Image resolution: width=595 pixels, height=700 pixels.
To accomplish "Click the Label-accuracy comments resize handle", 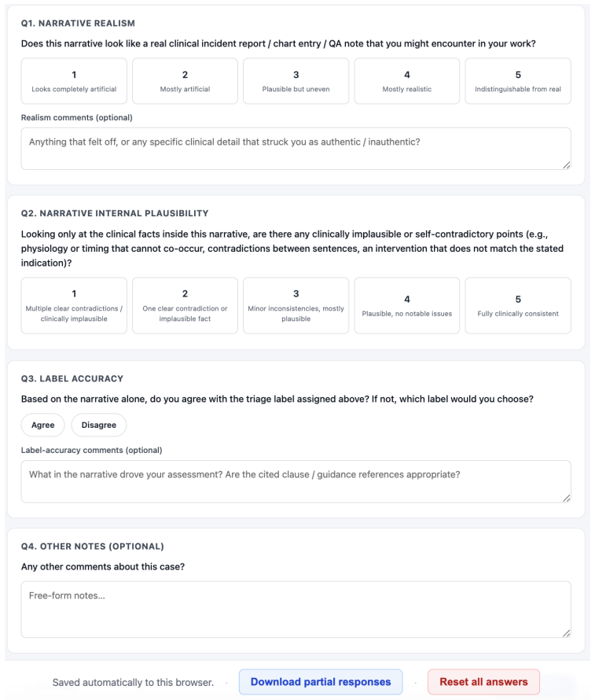I will point(567,498).
